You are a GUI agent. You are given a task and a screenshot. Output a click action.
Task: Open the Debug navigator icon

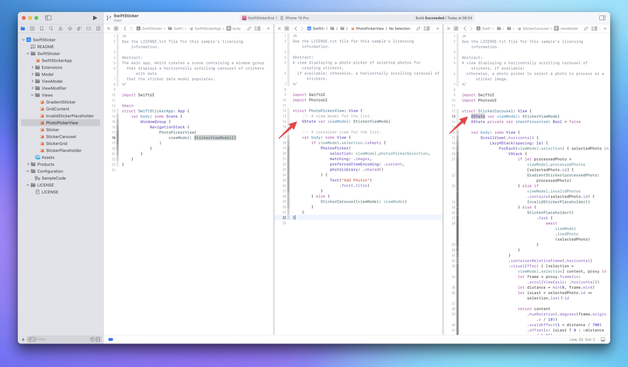pos(79,28)
